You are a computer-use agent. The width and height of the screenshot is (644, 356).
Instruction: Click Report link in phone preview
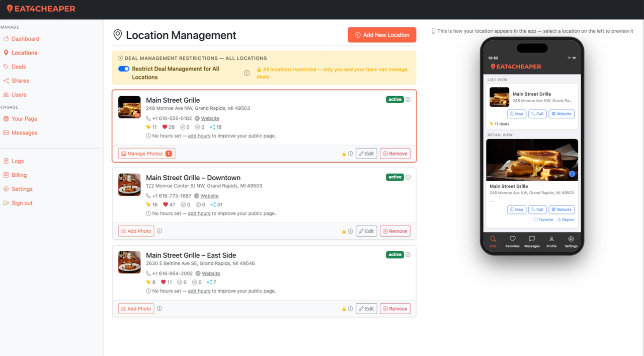pos(566,220)
